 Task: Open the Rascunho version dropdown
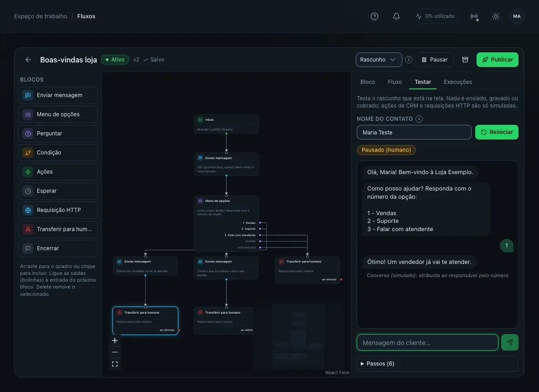coord(379,60)
